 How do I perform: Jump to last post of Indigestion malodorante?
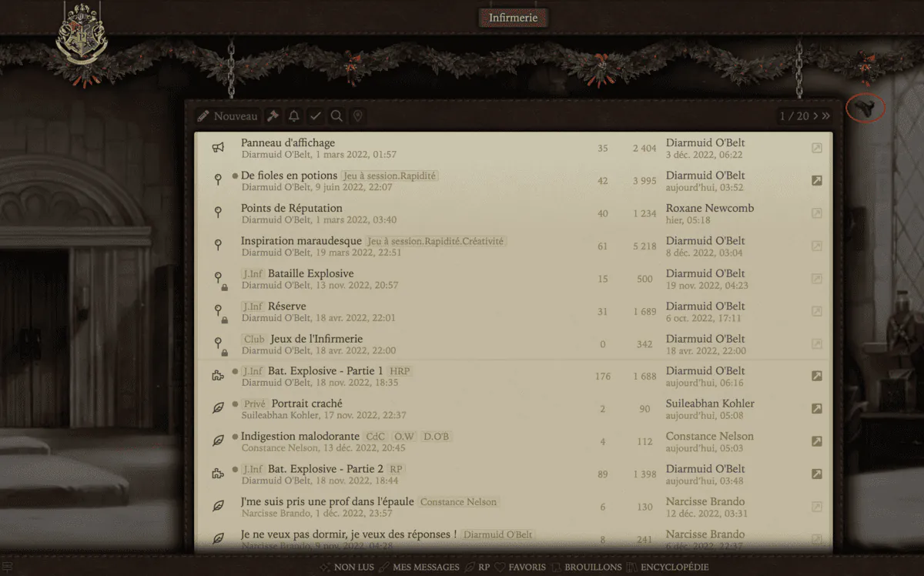click(817, 441)
